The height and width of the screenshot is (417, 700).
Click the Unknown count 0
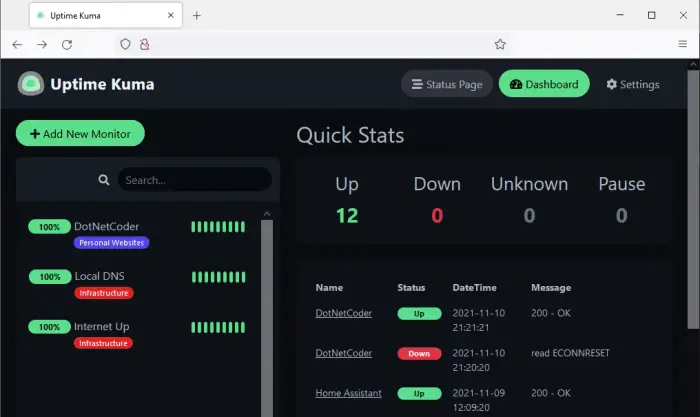coord(529,216)
